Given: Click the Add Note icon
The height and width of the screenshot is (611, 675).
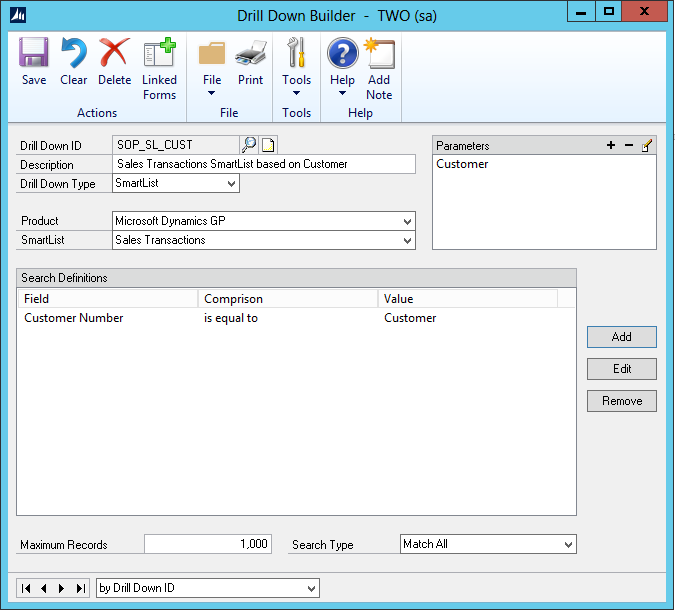Looking at the screenshot, I should 379,53.
